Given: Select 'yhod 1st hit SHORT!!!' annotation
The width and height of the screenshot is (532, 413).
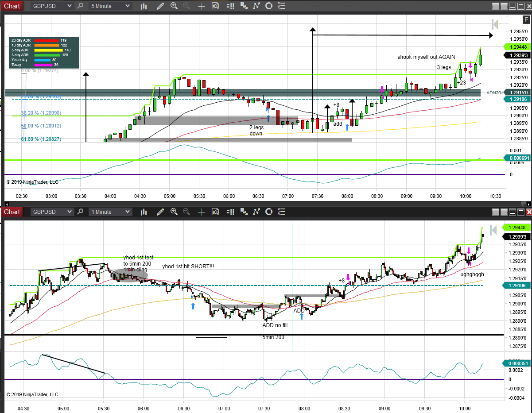Looking at the screenshot, I should (188, 266).
